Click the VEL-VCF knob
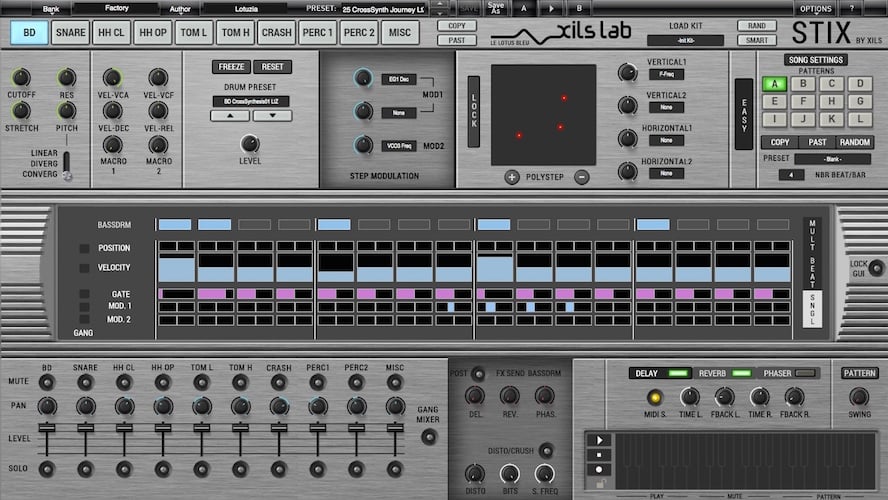888x500 pixels. [x=158, y=78]
